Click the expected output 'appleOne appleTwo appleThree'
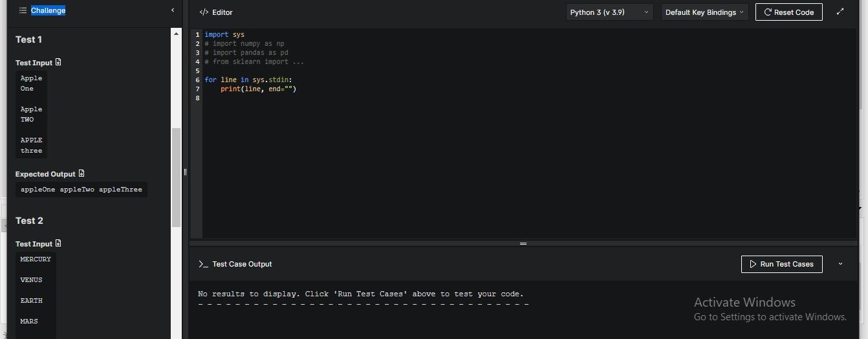This screenshot has height=339, width=868. pyautogui.click(x=81, y=190)
